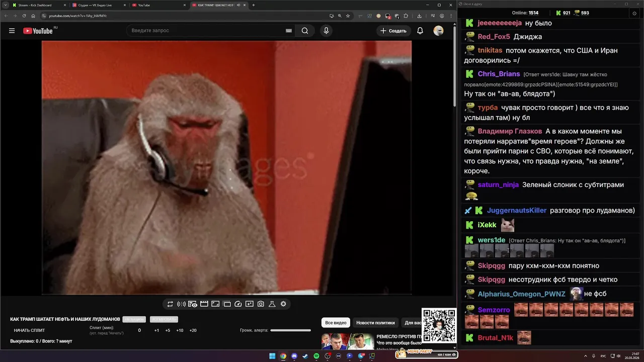Open the Chrome tab search dropdown arrow
The height and width of the screenshot is (362, 644).
[5, 5]
